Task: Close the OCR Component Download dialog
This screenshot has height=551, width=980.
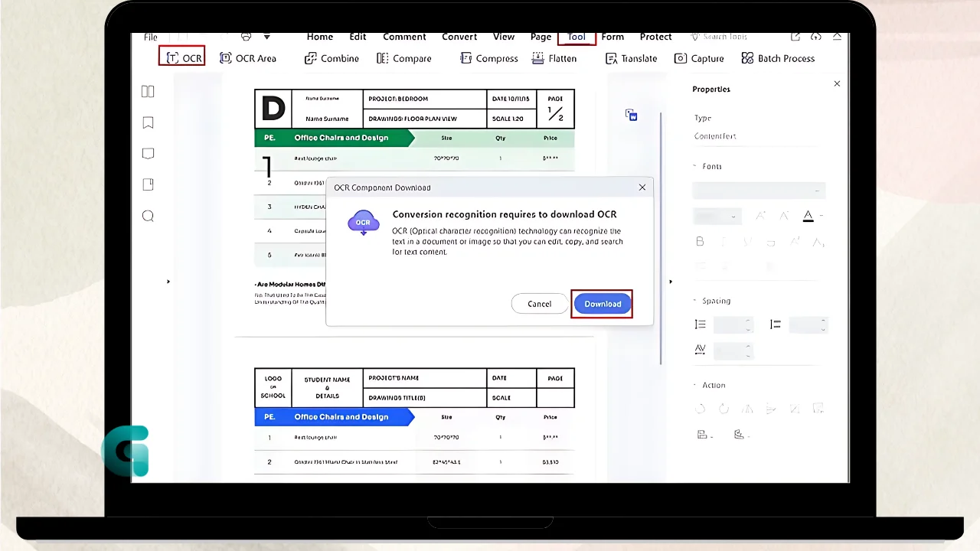Action: pyautogui.click(x=642, y=187)
